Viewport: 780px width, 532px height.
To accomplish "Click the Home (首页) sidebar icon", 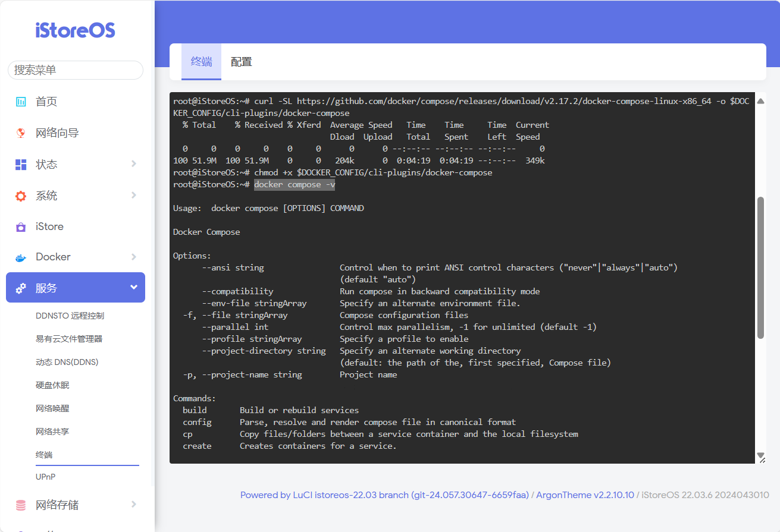I will [x=21, y=102].
